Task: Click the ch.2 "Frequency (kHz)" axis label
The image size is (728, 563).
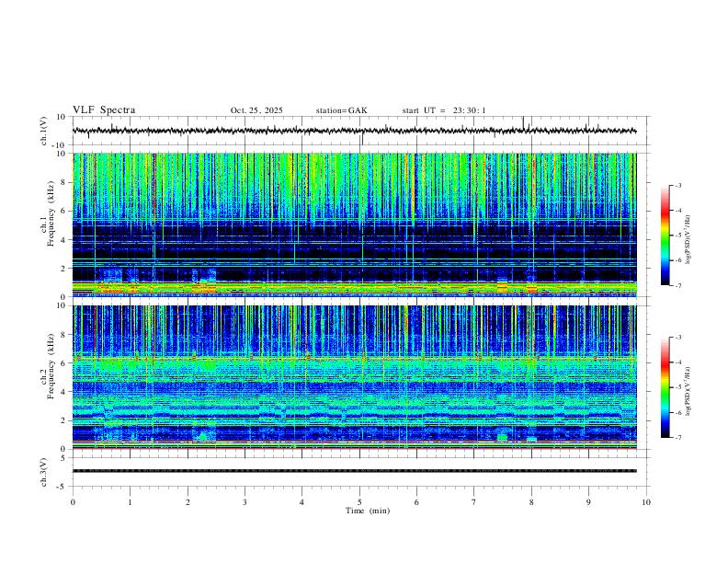Action: coord(51,366)
